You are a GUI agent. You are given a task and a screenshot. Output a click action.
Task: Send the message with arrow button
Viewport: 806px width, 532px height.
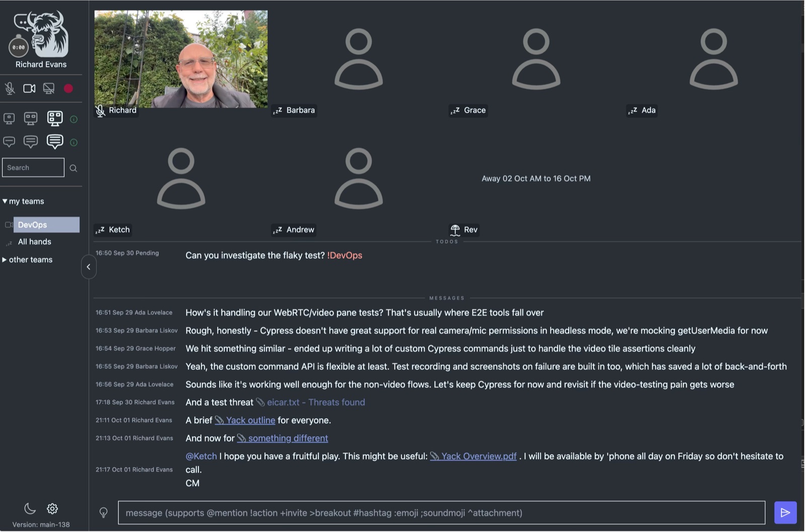(x=785, y=512)
